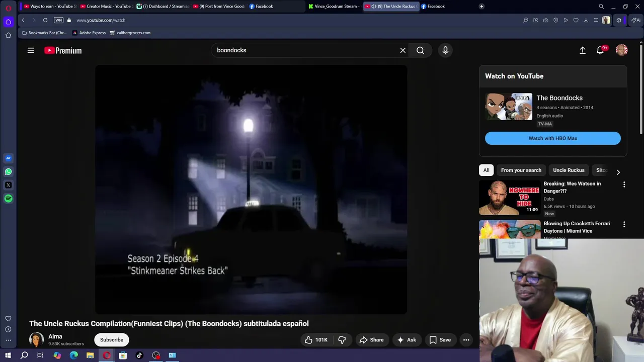Open more actions ellipsis below video
Image resolution: width=644 pixels, height=362 pixels.
pos(466,340)
